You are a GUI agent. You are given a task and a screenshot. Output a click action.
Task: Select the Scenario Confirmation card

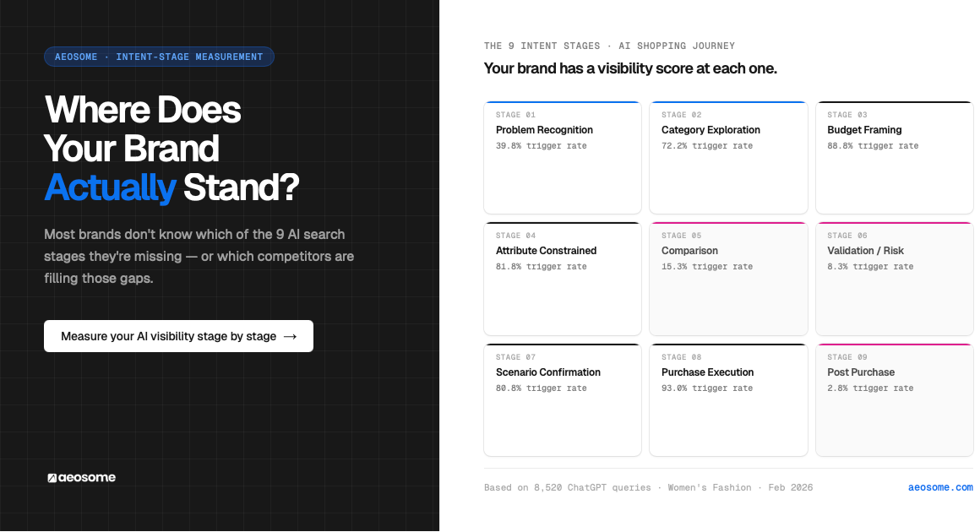[562, 399]
